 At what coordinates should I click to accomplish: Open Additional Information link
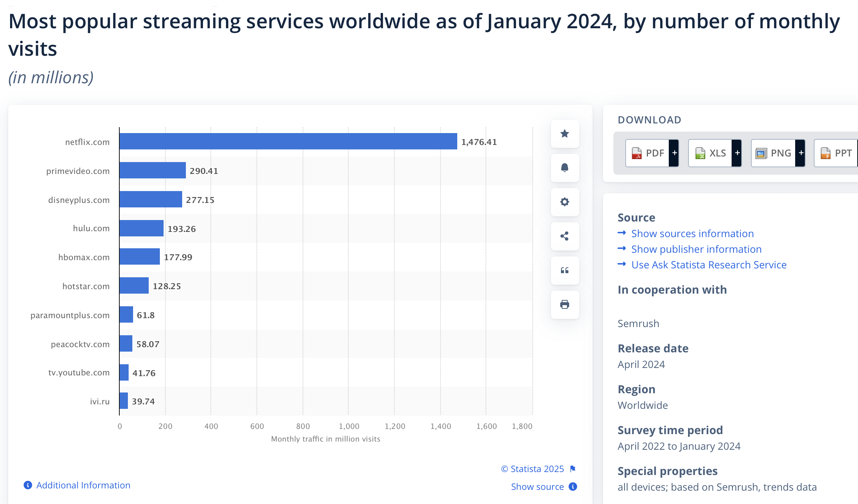[83, 485]
